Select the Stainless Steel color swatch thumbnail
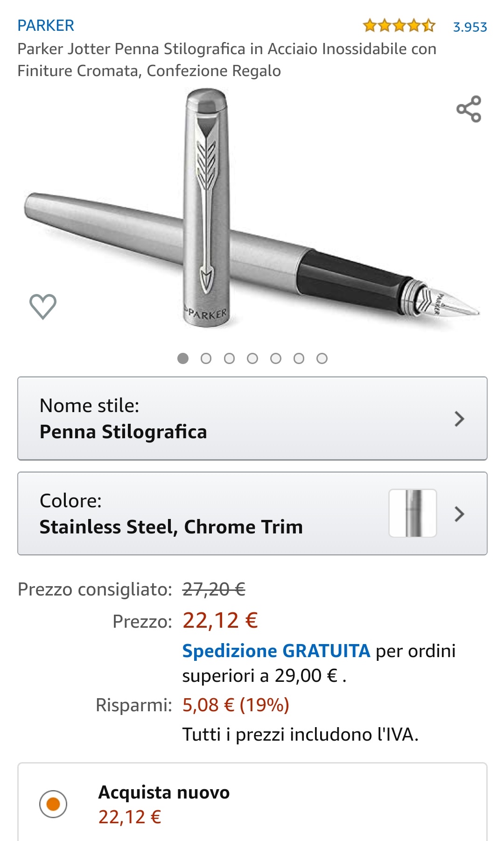Screen dimensions: 504x841 tap(413, 513)
